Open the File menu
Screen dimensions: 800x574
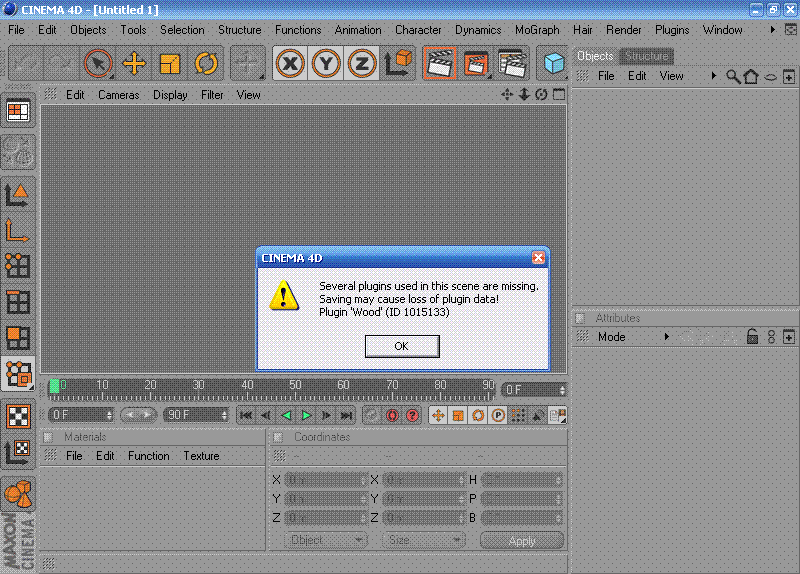point(16,30)
